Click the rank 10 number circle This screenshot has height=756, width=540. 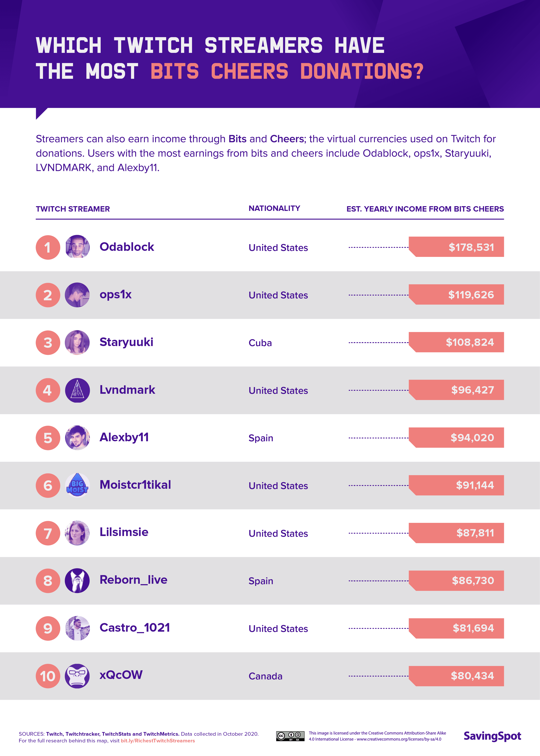tap(48, 676)
